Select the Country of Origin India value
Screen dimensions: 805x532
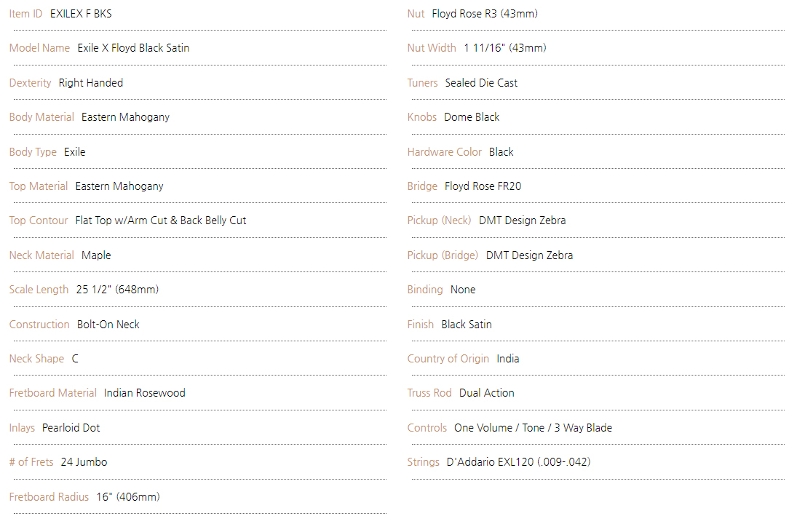[508, 359]
